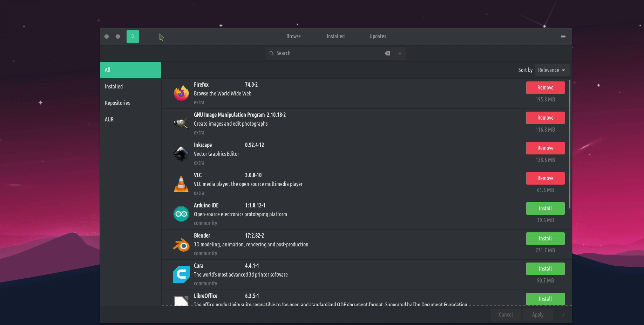Open the hamburger menu
The height and width of the screenshot is (325, 644).
click(x=563, y=37)
